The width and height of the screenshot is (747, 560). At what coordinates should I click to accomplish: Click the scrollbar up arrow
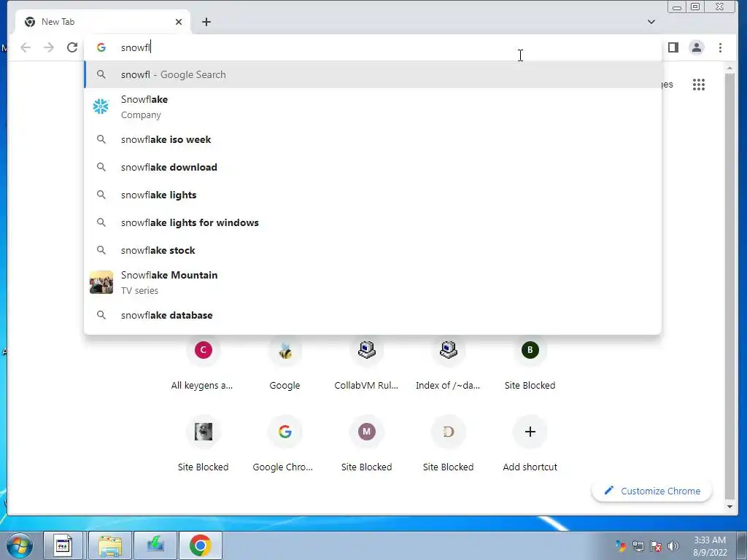tap(729, 69)
